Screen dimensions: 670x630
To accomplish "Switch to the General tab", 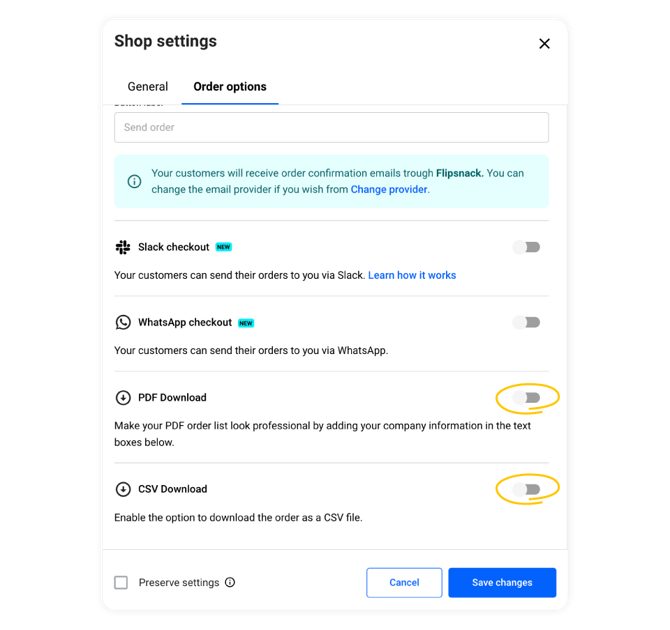I will 148,87.
